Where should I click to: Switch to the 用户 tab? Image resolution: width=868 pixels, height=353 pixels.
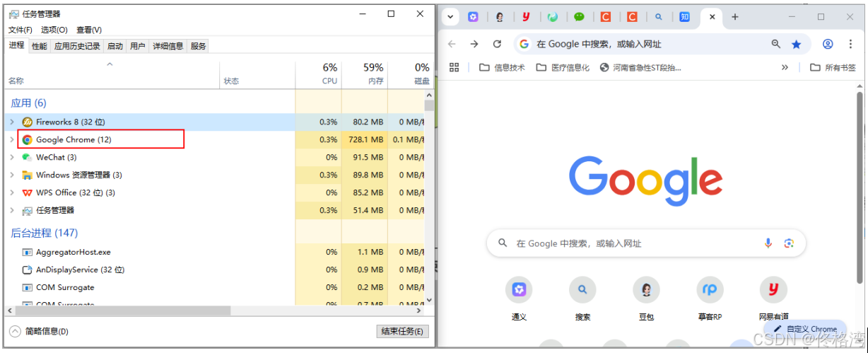pyautogui.click(x=138, y=46)
